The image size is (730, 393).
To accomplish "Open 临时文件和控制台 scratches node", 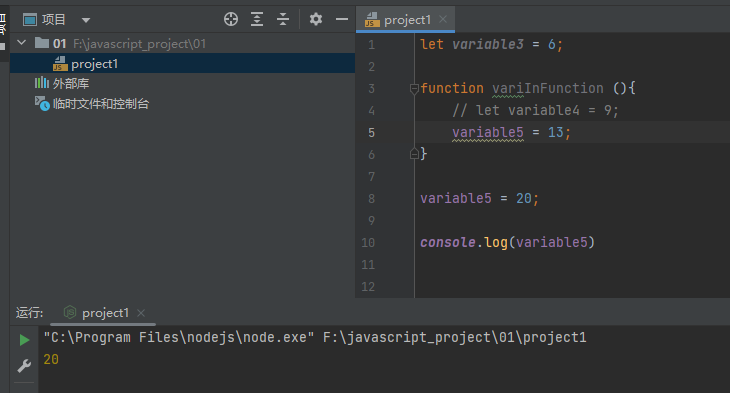I will point(101,104).
